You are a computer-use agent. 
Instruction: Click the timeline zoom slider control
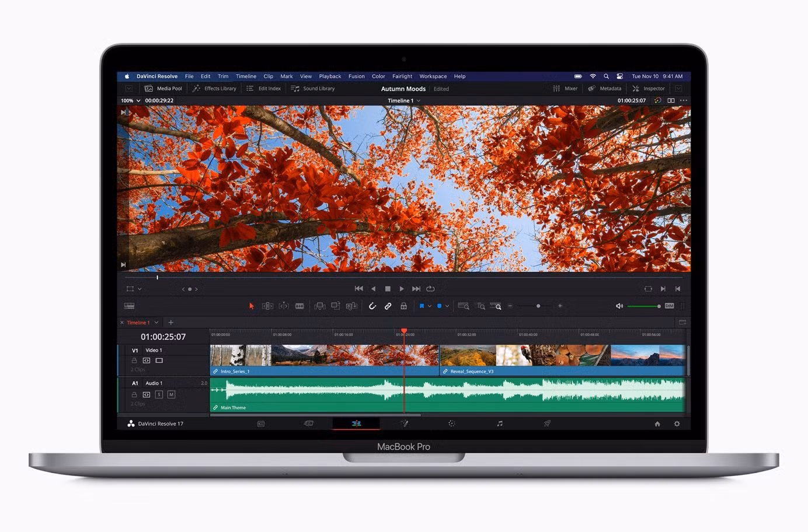538,306
